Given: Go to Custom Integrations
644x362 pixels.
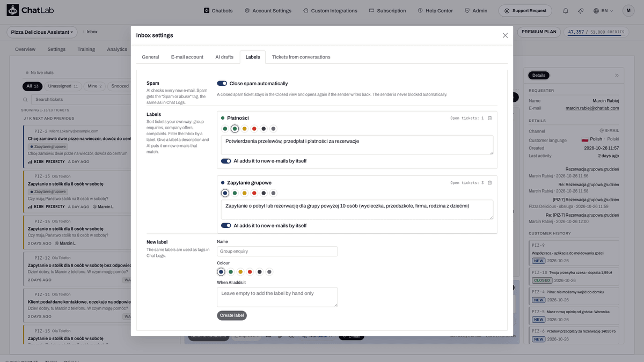Looking at the screenshot, I should [330, 11].
